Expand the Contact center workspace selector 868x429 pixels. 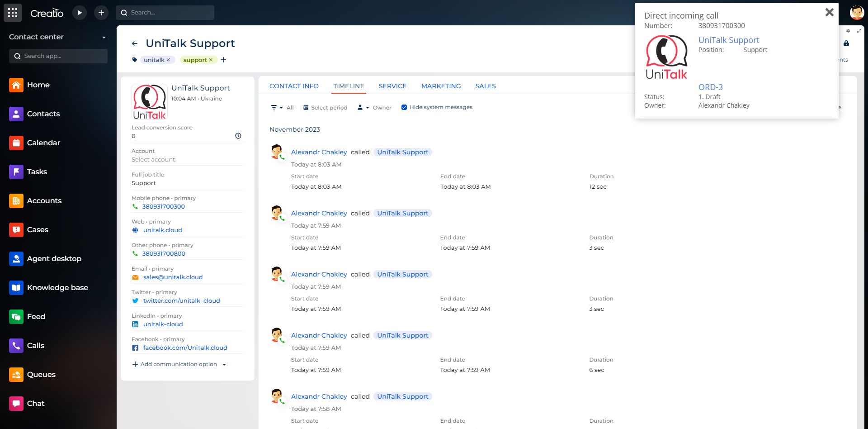pyautogui.click(x=104, y=37)
